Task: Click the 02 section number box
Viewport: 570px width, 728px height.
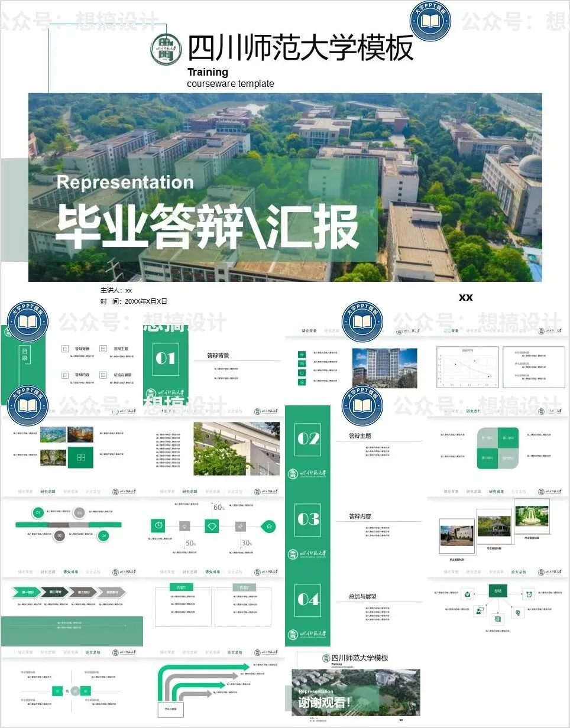Action: click(x=308, y=439)
